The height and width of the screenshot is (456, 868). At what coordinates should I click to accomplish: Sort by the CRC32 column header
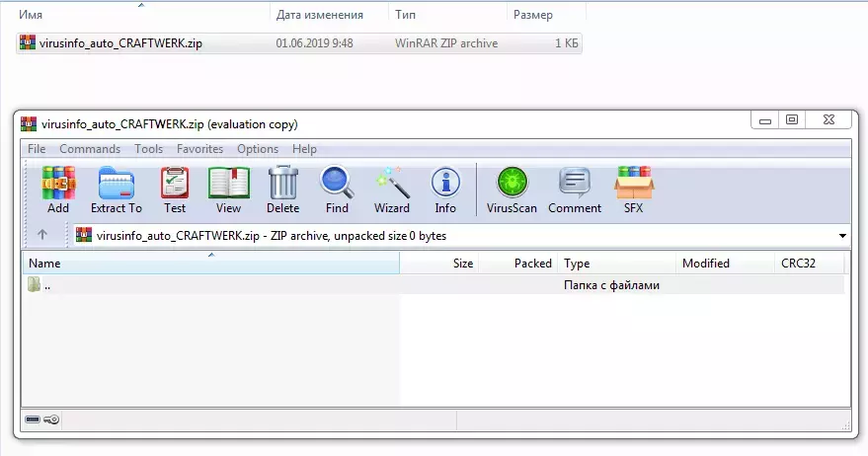[810, 263]
